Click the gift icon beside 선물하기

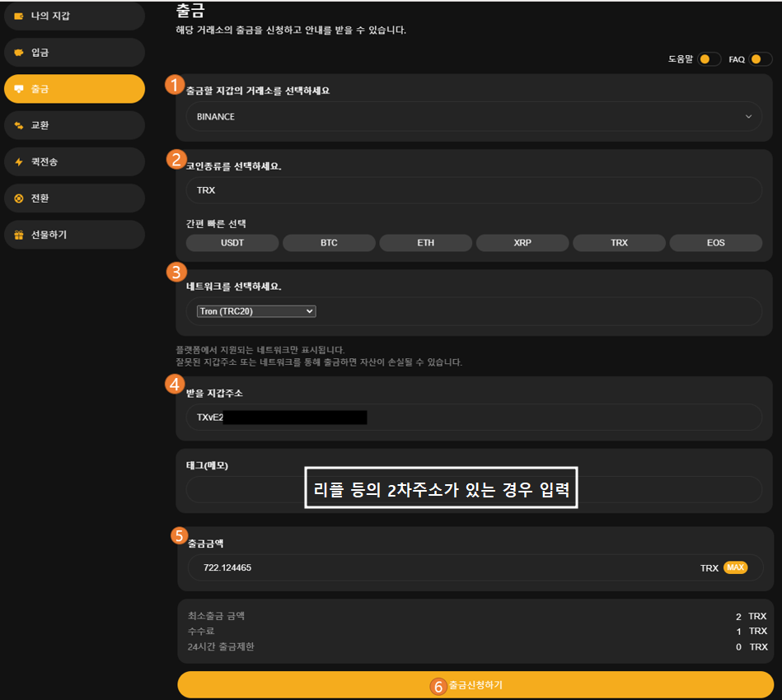click(x=19, y=235)
